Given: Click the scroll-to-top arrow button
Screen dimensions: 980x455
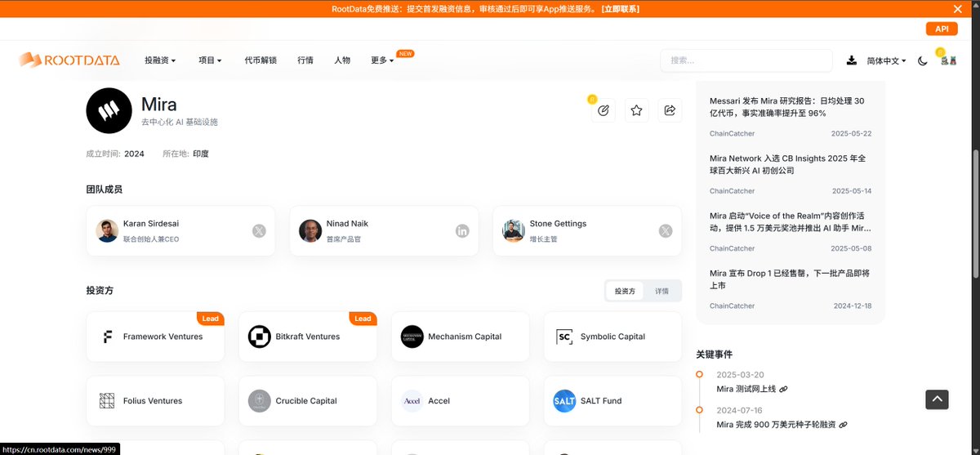Looking at the screenshot, I should coord(937,399).
